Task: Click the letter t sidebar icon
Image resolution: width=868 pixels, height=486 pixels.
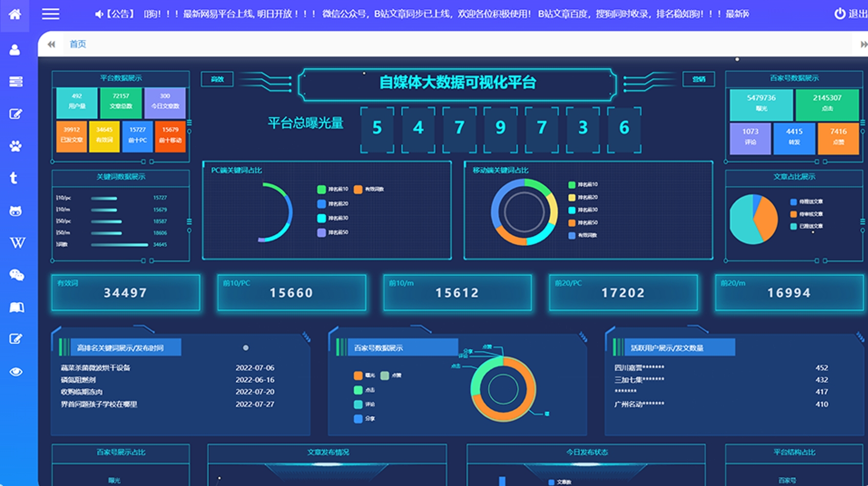Action: tap(14, 178)
